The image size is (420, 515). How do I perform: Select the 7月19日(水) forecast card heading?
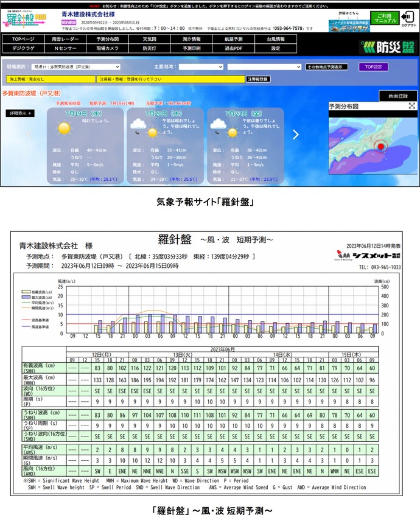(83, 114)
